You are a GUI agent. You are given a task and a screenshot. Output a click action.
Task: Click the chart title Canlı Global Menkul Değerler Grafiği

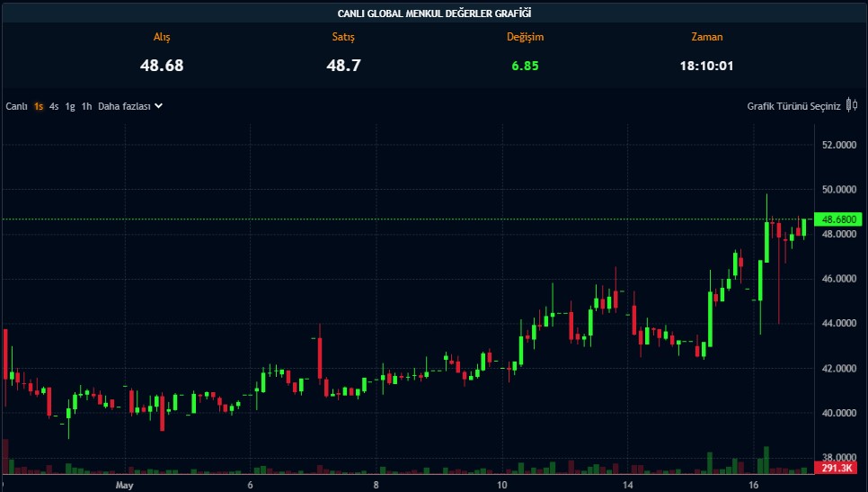click(x=434, y=13)
